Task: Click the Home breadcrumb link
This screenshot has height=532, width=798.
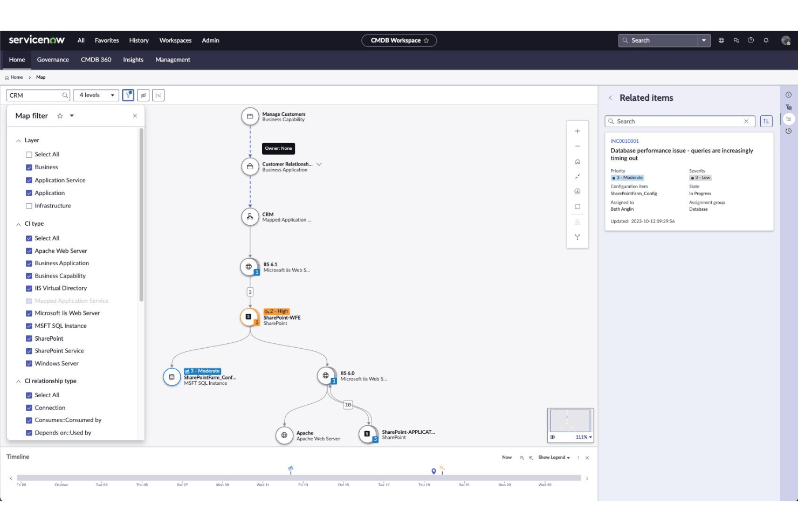Action: coord(16,77)
